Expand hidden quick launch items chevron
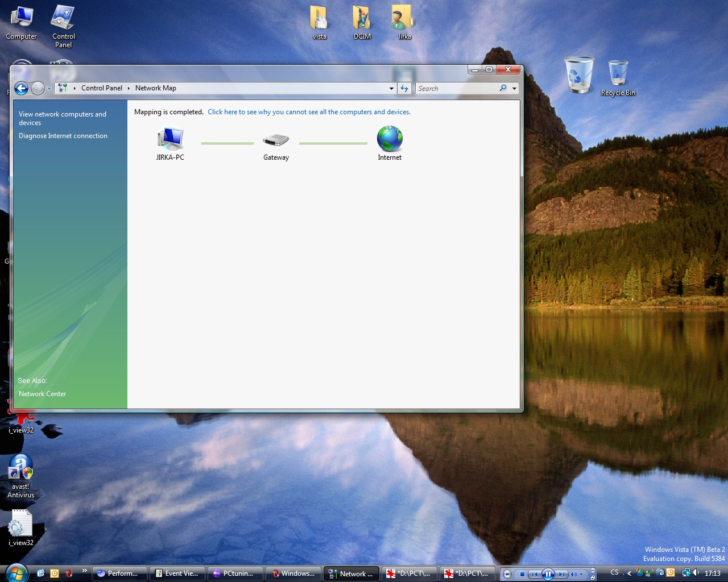Viewport: 728px width, 582px height. (x=84, y=570)
